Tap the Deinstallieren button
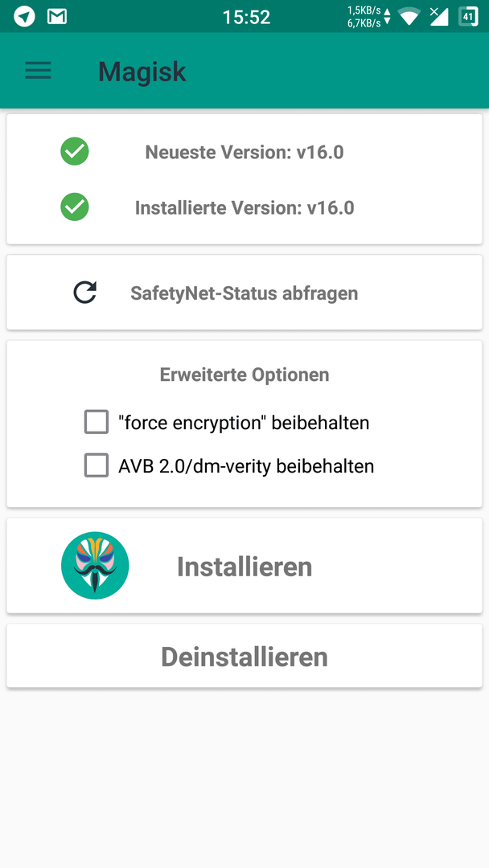The height and width of the screenshot is (868, 489). 244,656
